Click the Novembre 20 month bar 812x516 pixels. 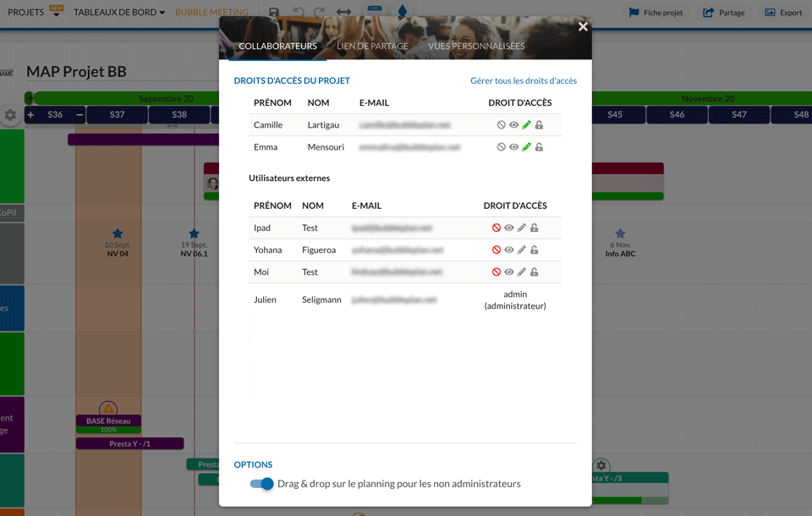[702, 98]
